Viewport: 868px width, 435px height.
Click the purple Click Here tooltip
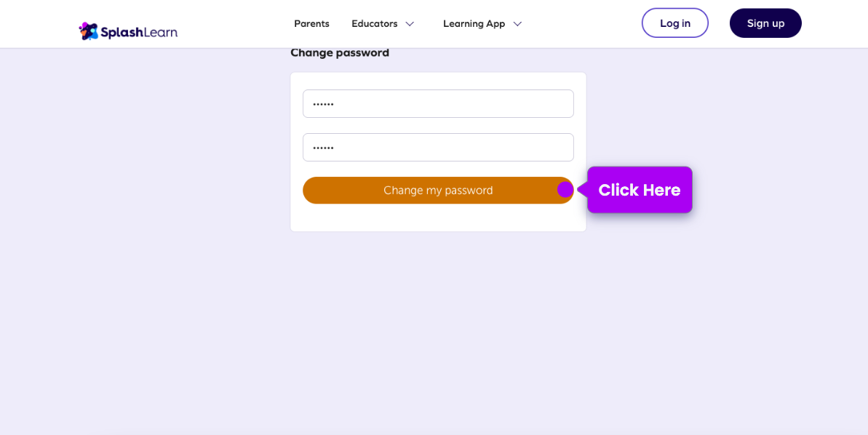pyautogui.click(x=640, y=190)
